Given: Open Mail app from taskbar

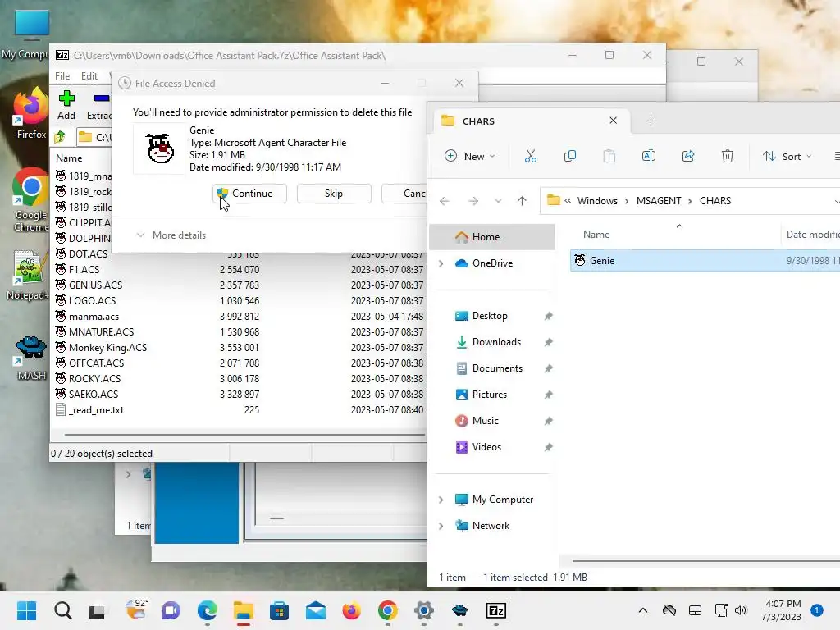Looking at the screenshot, I should pyautogui.click(x=316, y=610).
